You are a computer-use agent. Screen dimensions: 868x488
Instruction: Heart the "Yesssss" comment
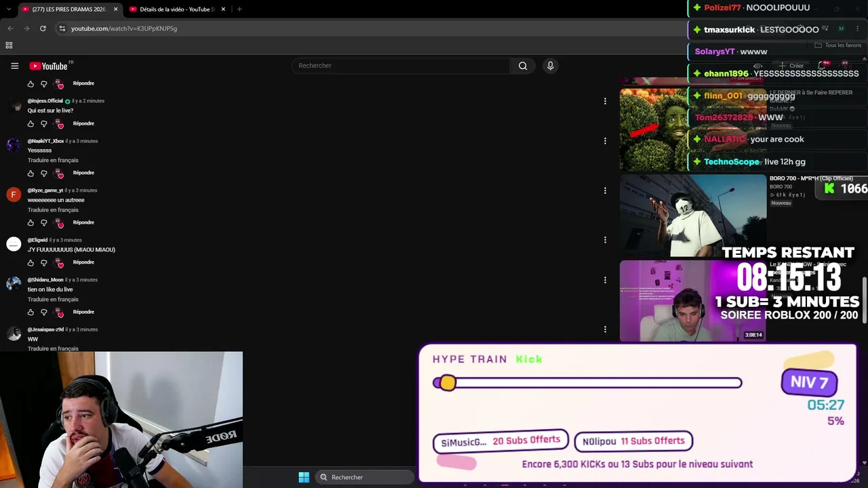60,174
